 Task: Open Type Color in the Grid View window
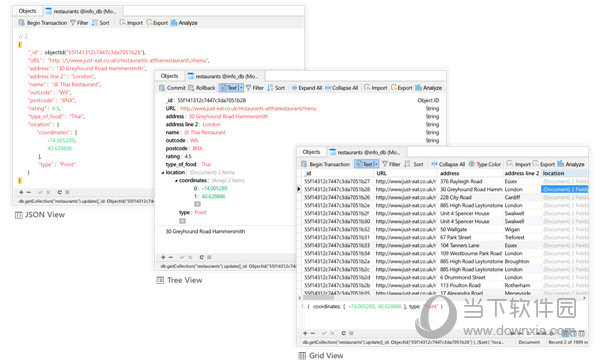(x=485, y=164)
